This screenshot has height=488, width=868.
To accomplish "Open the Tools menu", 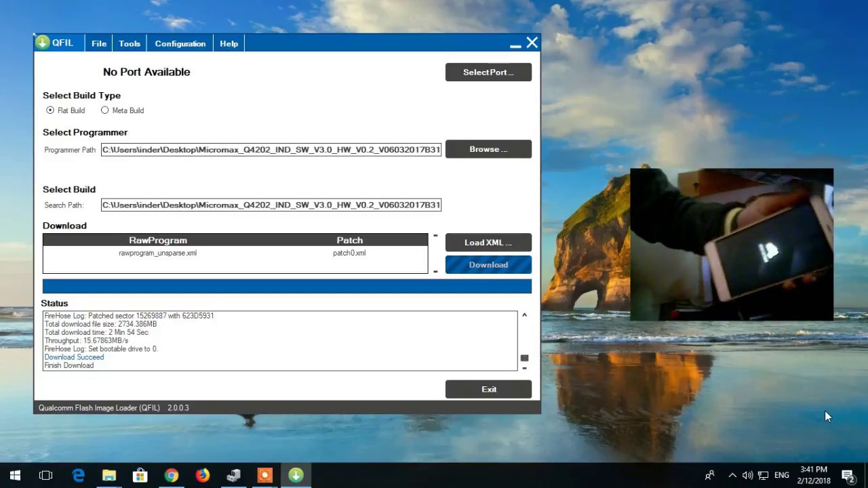I will tap(130, 43).
